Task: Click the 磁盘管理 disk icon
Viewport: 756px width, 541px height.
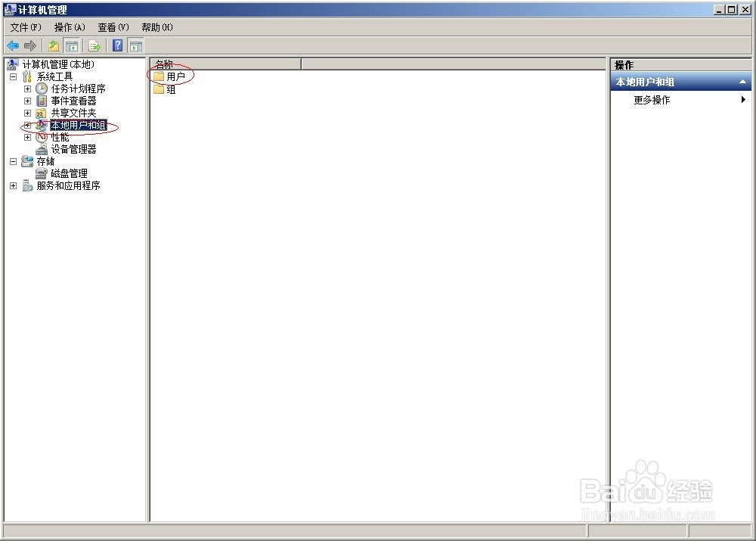Action: (42, 173)
